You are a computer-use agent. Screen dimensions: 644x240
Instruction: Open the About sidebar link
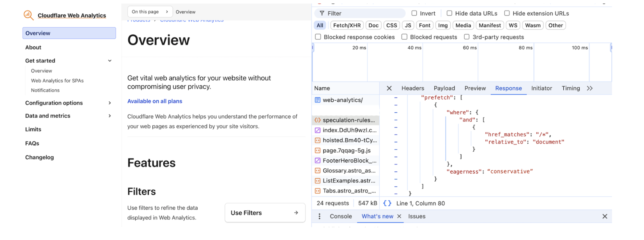coord(33,48)
